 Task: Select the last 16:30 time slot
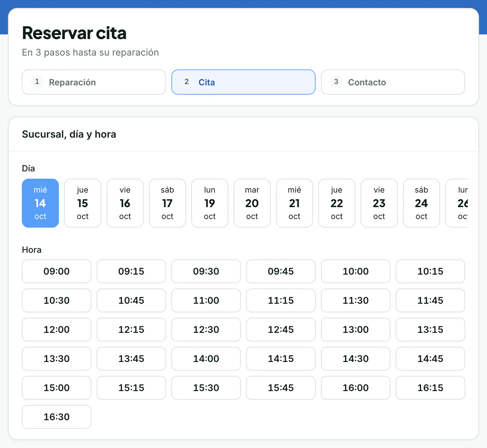[x=57, y=417]
